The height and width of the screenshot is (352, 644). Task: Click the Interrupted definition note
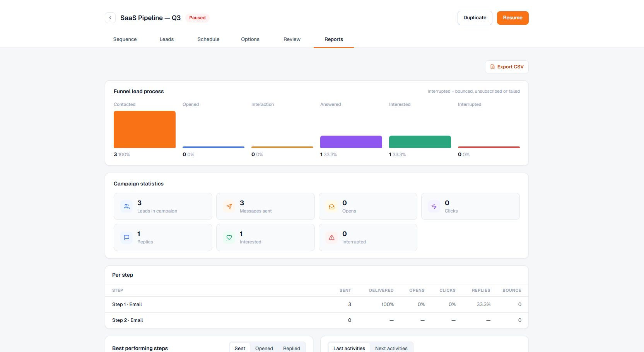[x=473, y=92]
